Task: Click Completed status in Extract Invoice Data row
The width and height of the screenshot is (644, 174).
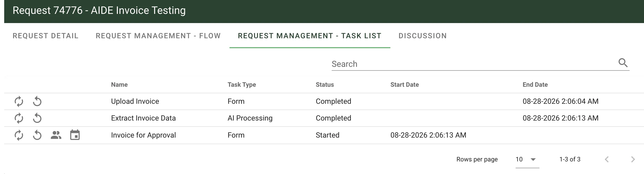Action: point(333,118)
